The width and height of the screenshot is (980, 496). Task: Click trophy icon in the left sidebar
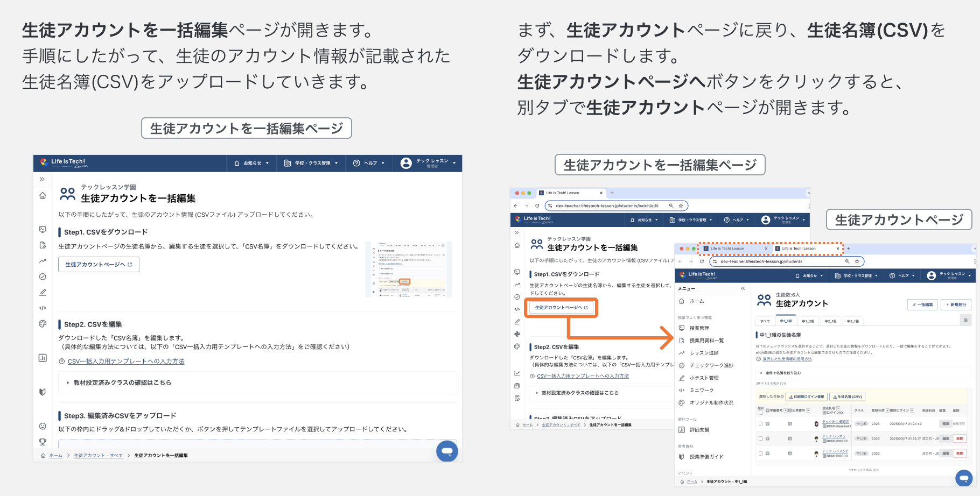click(x=43, y=442)
